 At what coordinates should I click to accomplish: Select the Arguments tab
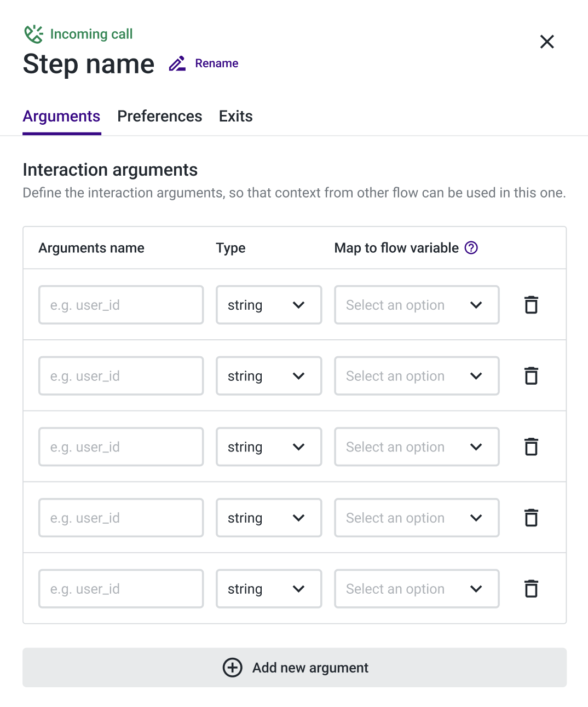(x=61, y=116)
